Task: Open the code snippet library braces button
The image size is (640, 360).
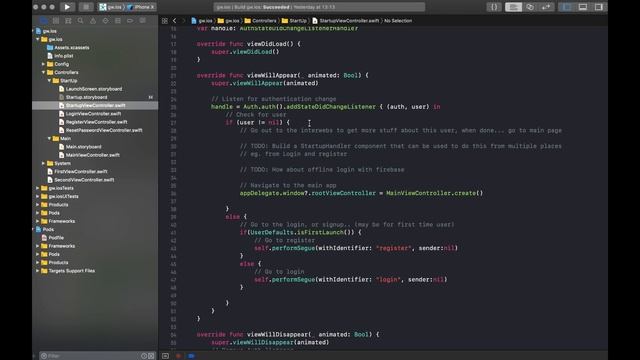Action: point(494,7)
